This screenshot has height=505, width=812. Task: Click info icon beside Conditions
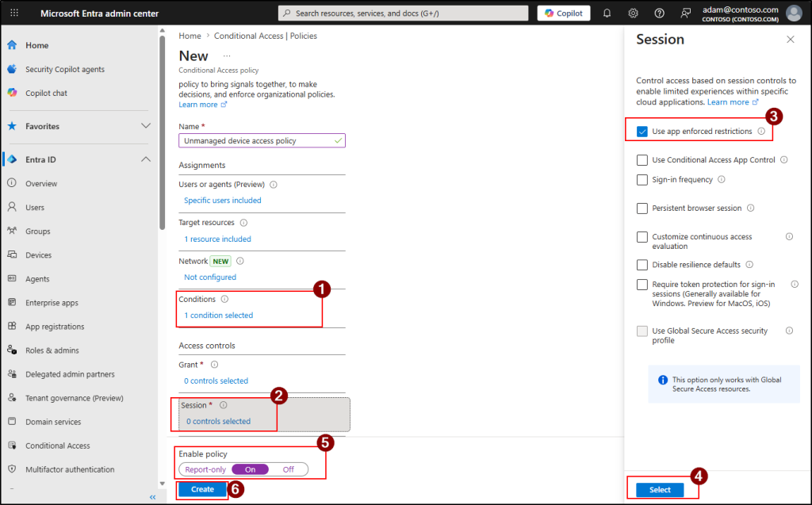click(x=224, y=299)
